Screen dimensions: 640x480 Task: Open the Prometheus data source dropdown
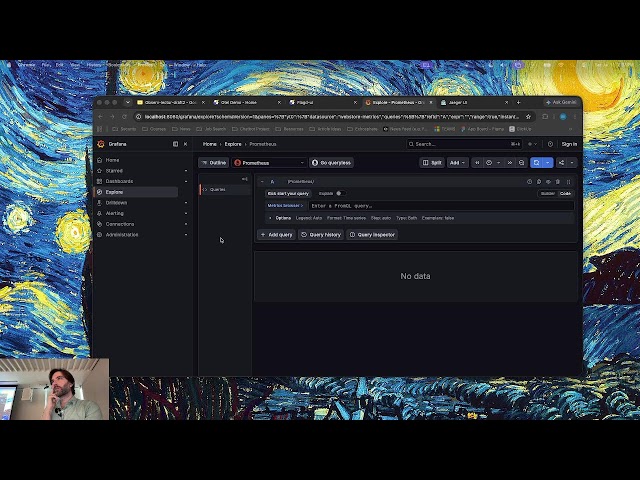tap(269, 163)
